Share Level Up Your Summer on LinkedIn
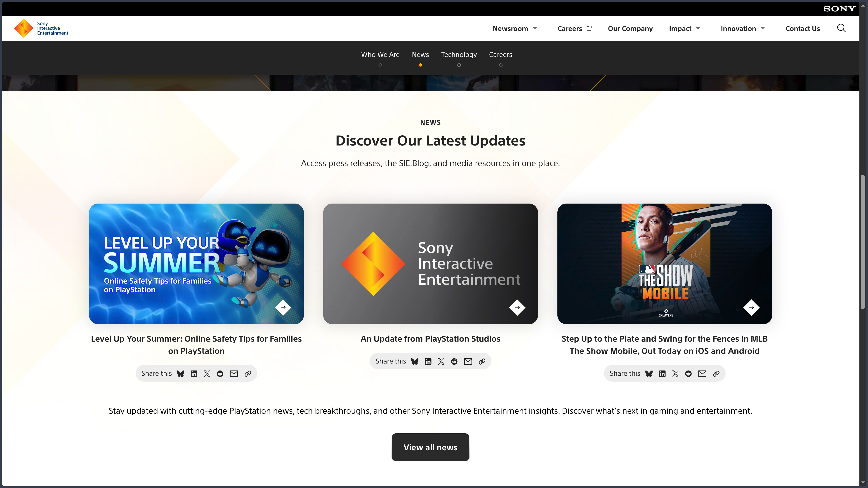The height and width of the screenshot is (488, 868). (x=194, y=373)
